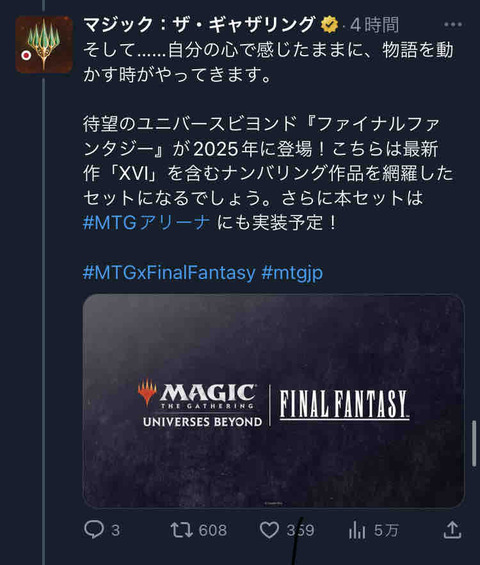Click the scrollbar thumb on right edge

(474, 444)
